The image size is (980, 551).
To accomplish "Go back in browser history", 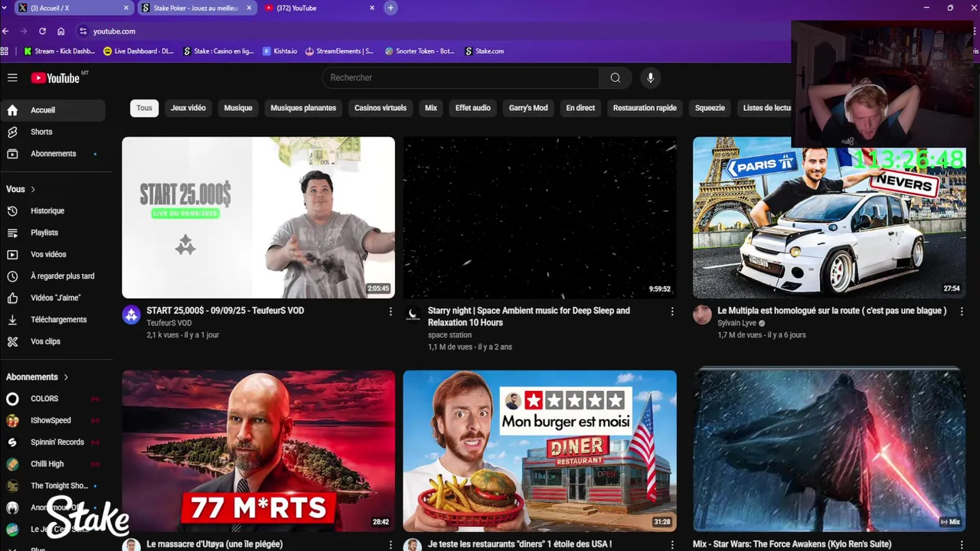I will click(5, 31).
